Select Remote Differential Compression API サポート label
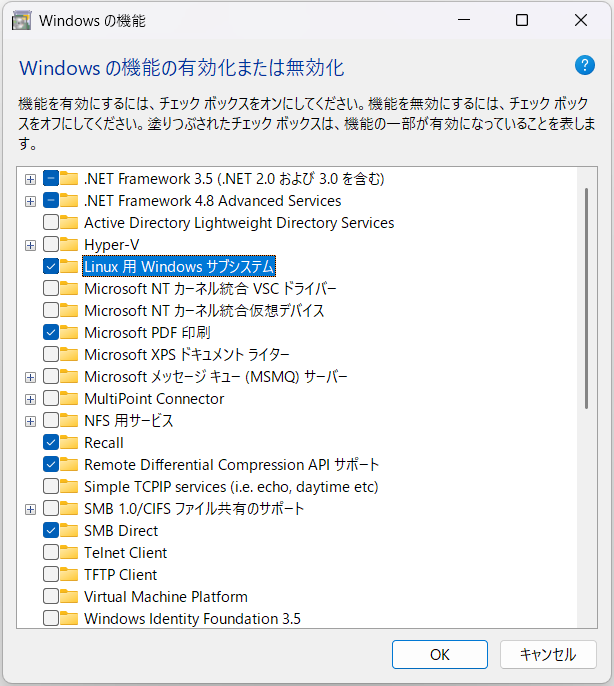The width and height of the screenshot is (614, 686). 232,465
